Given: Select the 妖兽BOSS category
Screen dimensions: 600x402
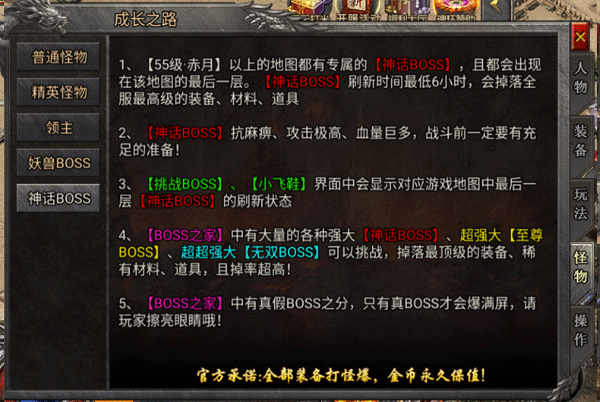Looking at the screenshot, I should pos(58,163).
